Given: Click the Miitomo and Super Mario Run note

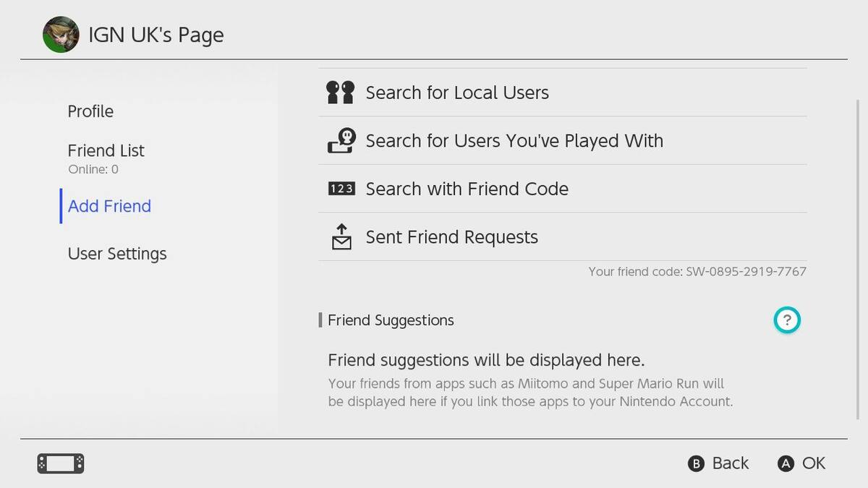Looking at the screenshot, I should pyautogui.click(x=530, y=393).
